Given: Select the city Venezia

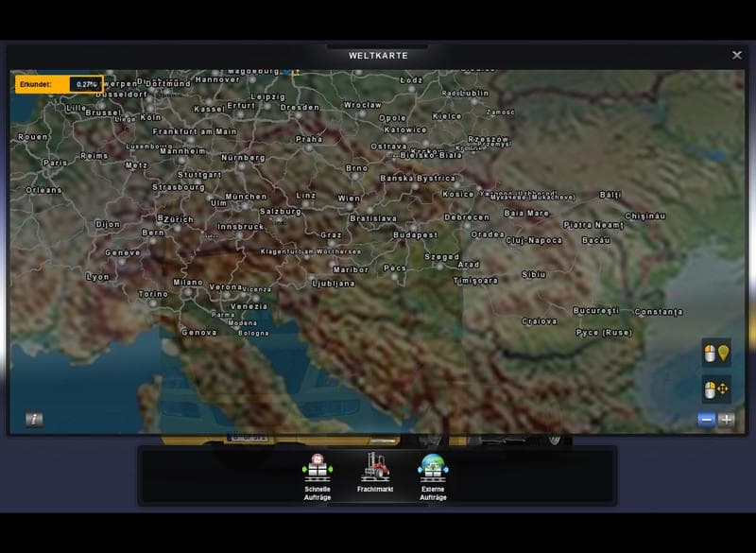Looking at the screenshot, I should click(249, 306).
